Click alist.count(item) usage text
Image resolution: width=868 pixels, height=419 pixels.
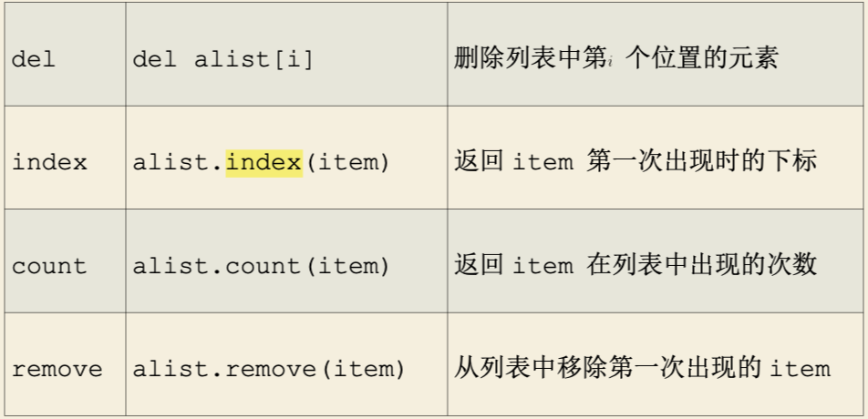(262, 267)
